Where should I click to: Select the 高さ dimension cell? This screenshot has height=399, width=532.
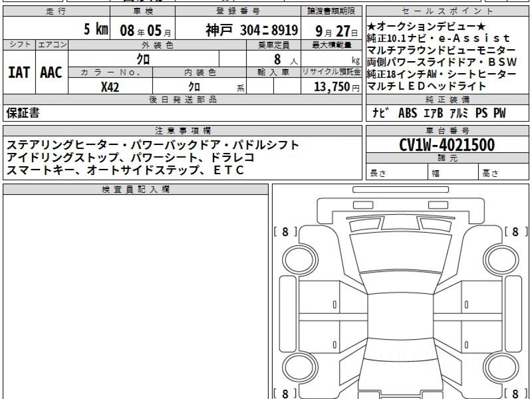pyautogui.click(x=504, y=172)
